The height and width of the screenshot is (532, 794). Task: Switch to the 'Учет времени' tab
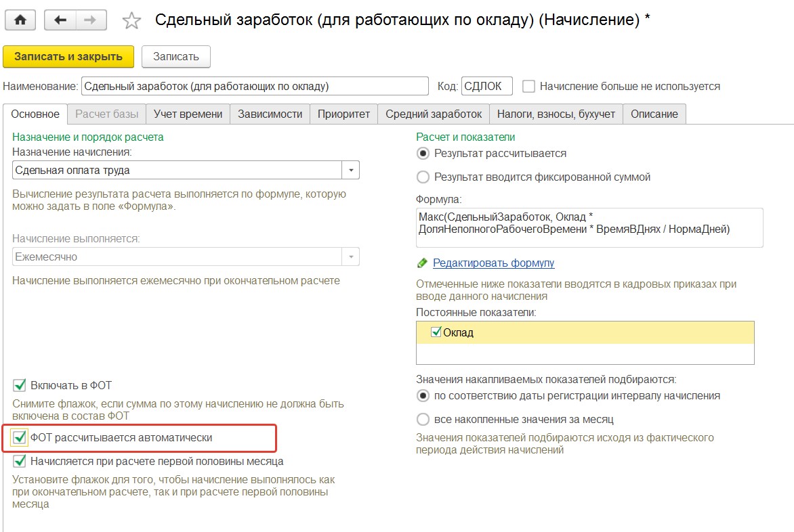pos(188,114)
